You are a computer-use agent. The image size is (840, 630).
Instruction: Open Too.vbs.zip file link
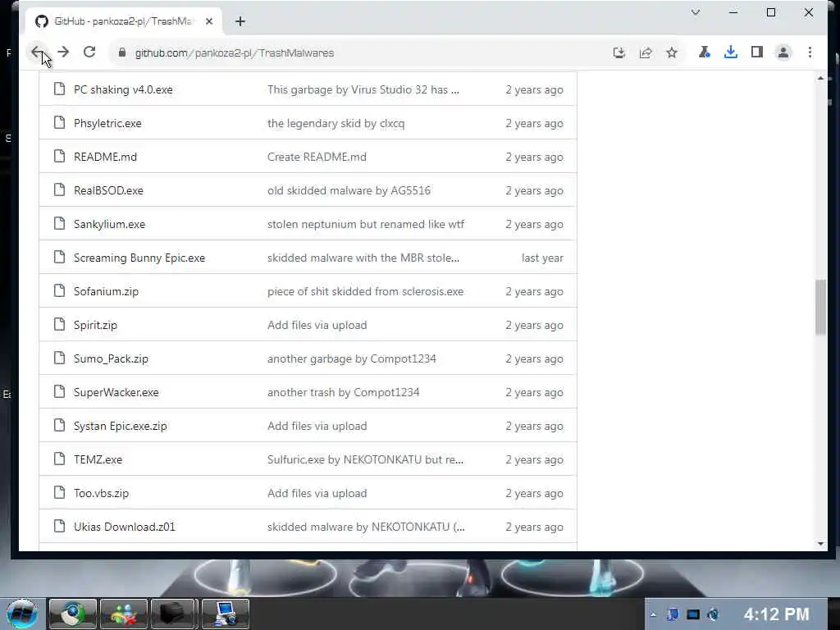[101, 493]
